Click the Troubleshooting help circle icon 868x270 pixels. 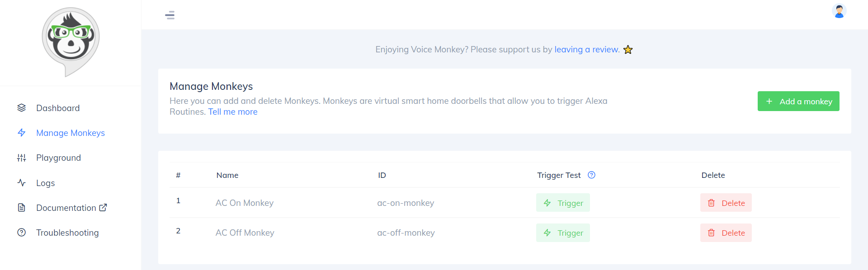pyautogui.click(x=22, y=233)
